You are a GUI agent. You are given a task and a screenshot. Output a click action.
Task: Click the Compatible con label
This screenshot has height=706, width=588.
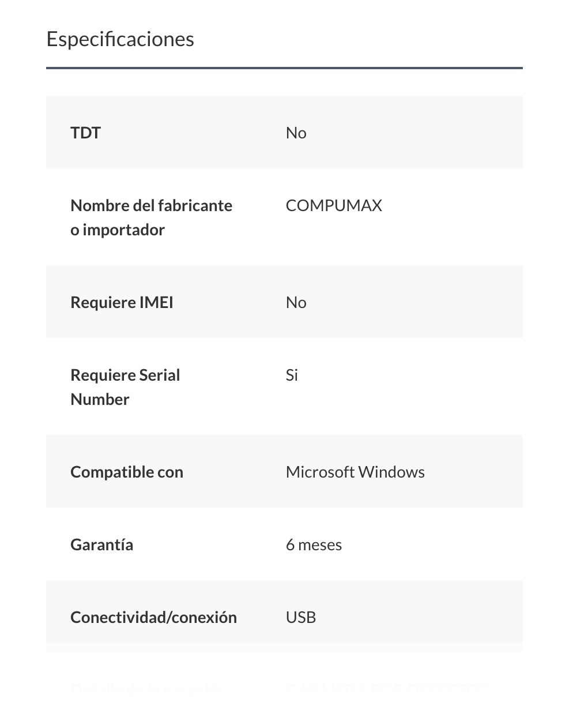[x=127, y=472]
